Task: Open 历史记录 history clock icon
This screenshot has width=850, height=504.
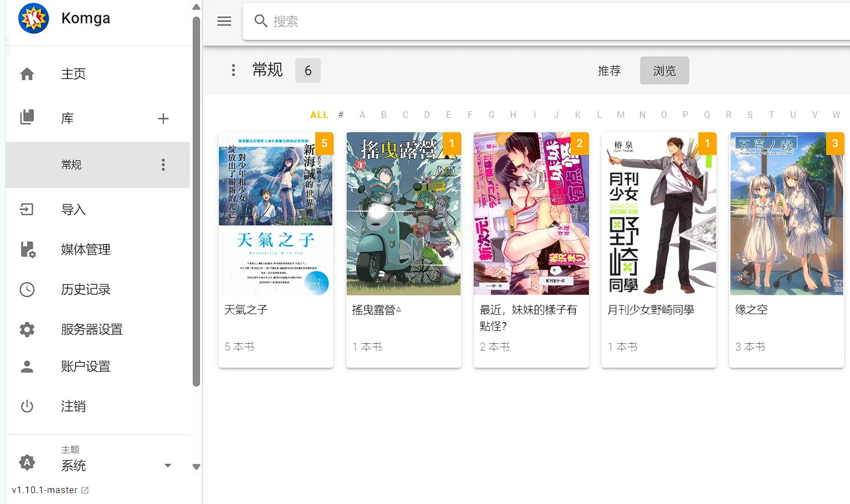Action: point(27,290)
